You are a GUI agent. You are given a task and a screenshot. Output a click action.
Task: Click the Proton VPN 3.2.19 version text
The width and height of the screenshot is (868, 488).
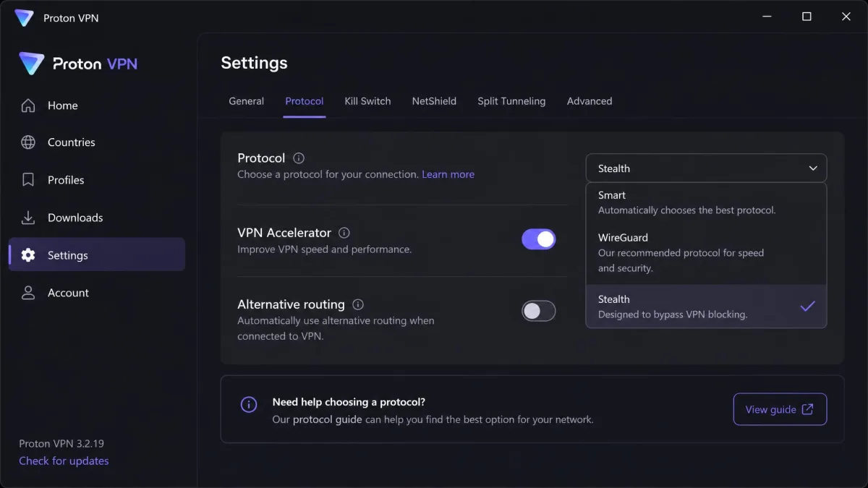click(x=61, y=443)
